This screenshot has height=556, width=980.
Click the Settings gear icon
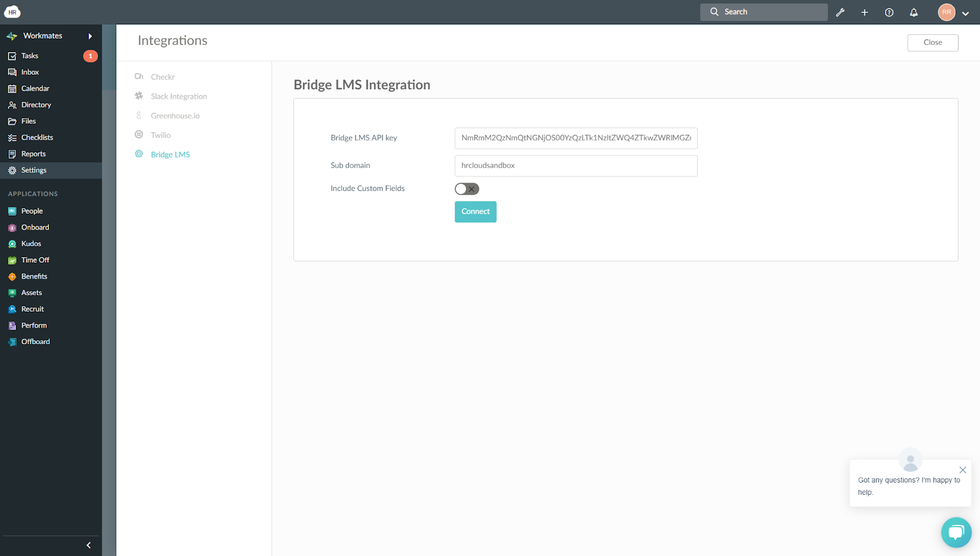click(12, 171)
